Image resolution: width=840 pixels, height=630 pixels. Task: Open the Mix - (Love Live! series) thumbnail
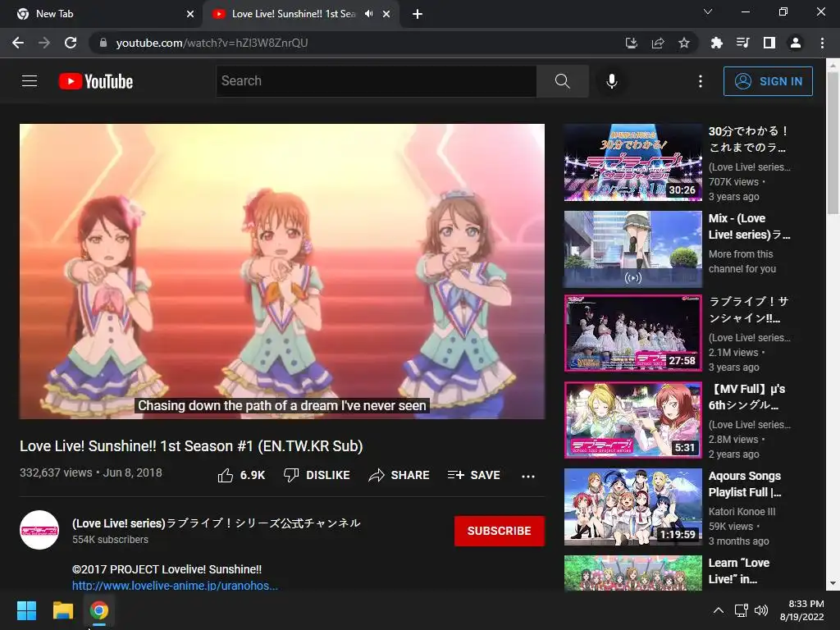pyautogui.click(x=632, y=249)
